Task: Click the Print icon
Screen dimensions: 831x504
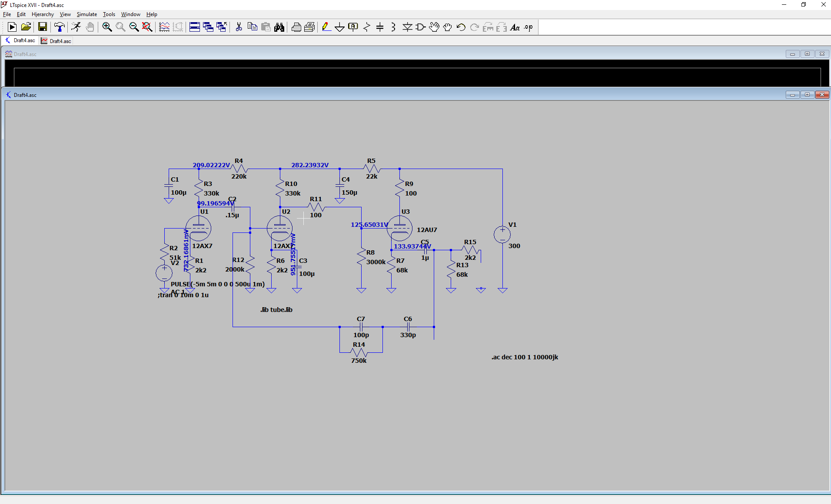Action: pyautogui.click(x=296, y=27)
